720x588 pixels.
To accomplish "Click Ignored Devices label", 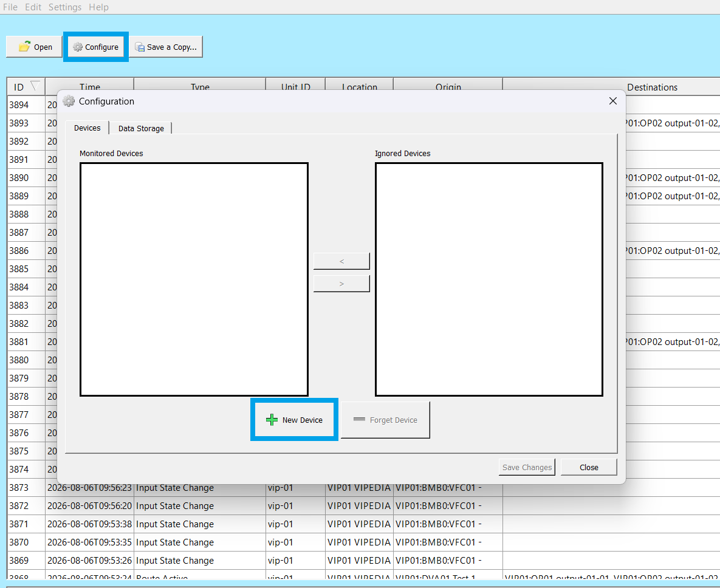I will (x=403, y=153).
